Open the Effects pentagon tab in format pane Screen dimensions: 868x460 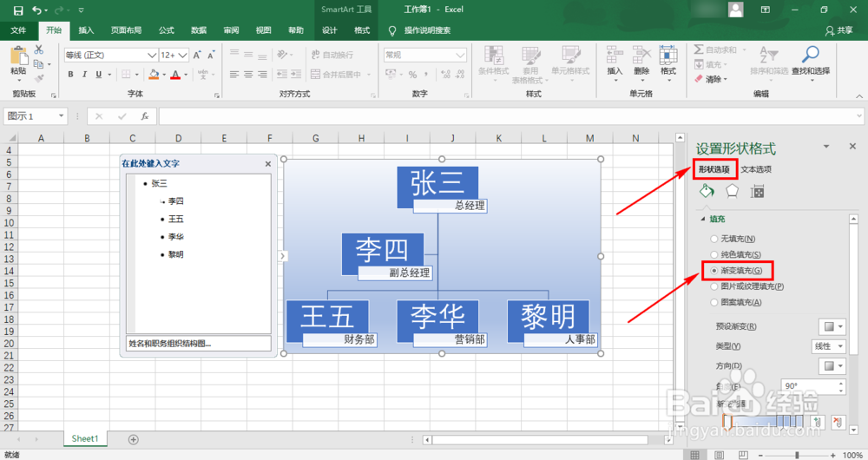coord(732,192)
